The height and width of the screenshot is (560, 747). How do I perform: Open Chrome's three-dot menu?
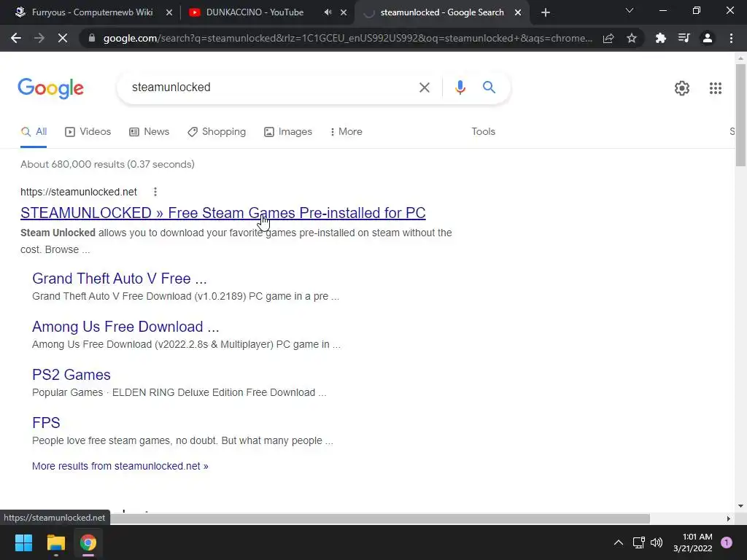pos(731,38)
